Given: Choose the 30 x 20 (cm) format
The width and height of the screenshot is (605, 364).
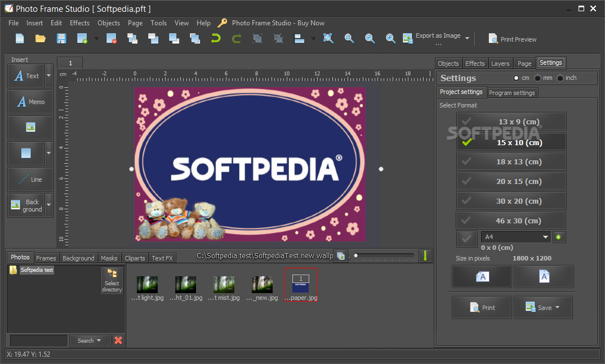Looking at the screenshot, I should click(511, 201).
